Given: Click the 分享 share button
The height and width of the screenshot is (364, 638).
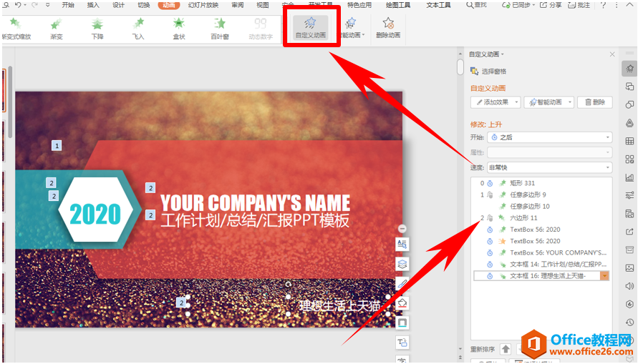Looking at the screenshot, I should coord(551,5).
